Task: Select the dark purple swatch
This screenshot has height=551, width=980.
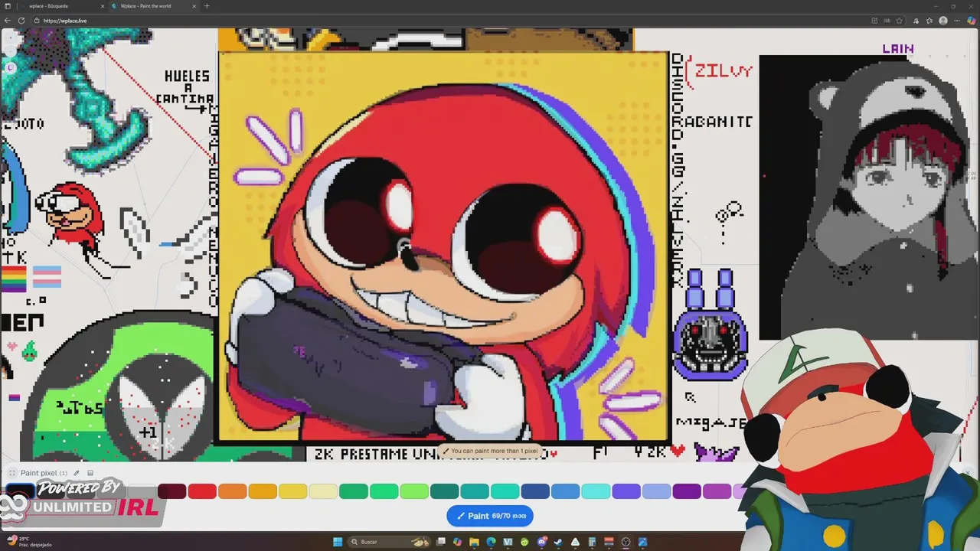Action: click(x=687, y=491)
